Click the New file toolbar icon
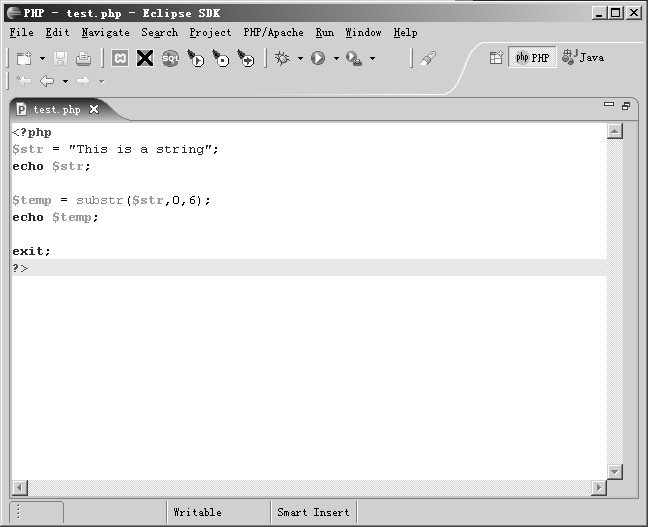Screen dimensions: 648x527 24,58
